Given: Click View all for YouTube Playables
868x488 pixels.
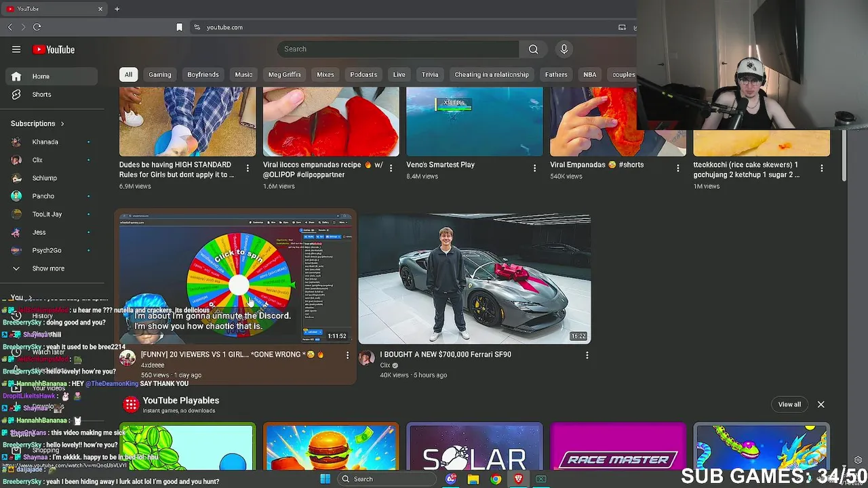Looking at the screenshot, I should pos(789,404).
